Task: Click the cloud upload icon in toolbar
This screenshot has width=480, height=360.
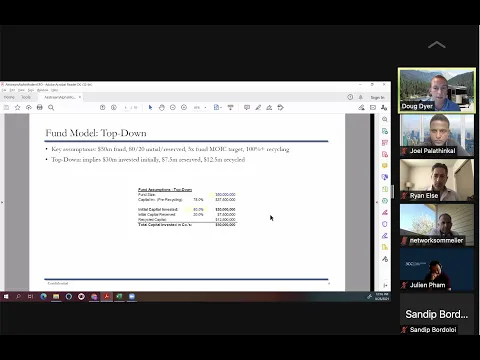Action: (29, 107)
